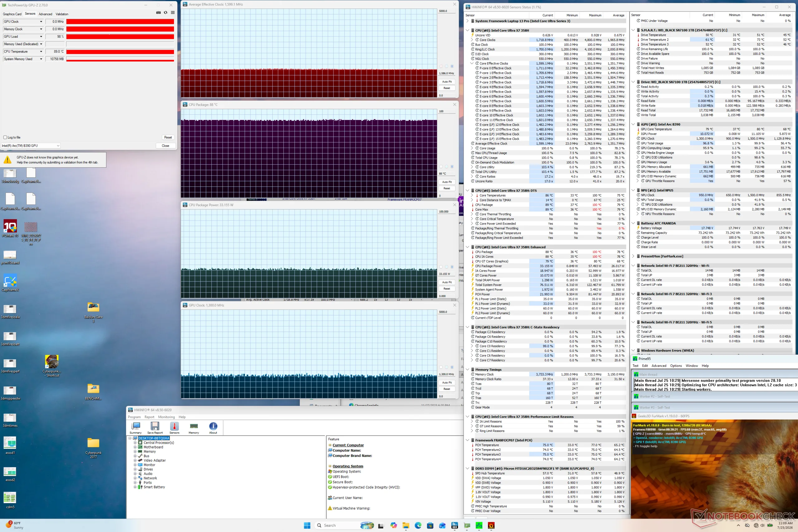Image resolution: width=798 pixels, height=532 pixels.
Task: Open Sensors from HWiNFO toolbar
Action: (174, 428)
